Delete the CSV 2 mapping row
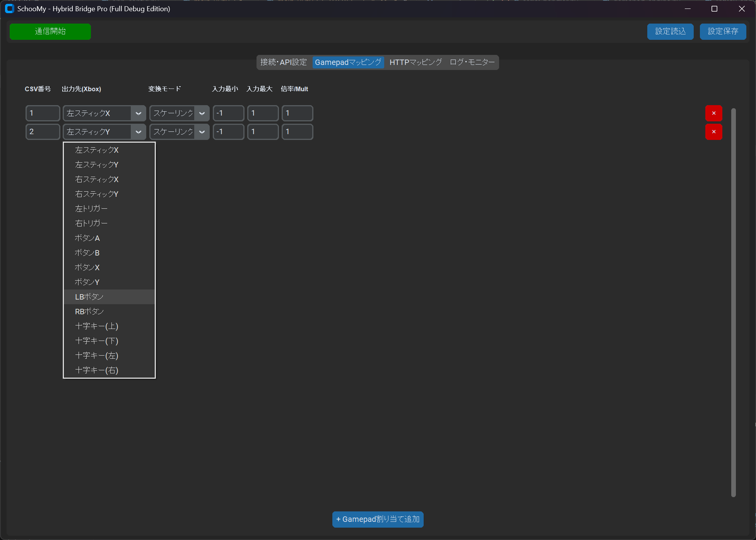 pos(713,132)
